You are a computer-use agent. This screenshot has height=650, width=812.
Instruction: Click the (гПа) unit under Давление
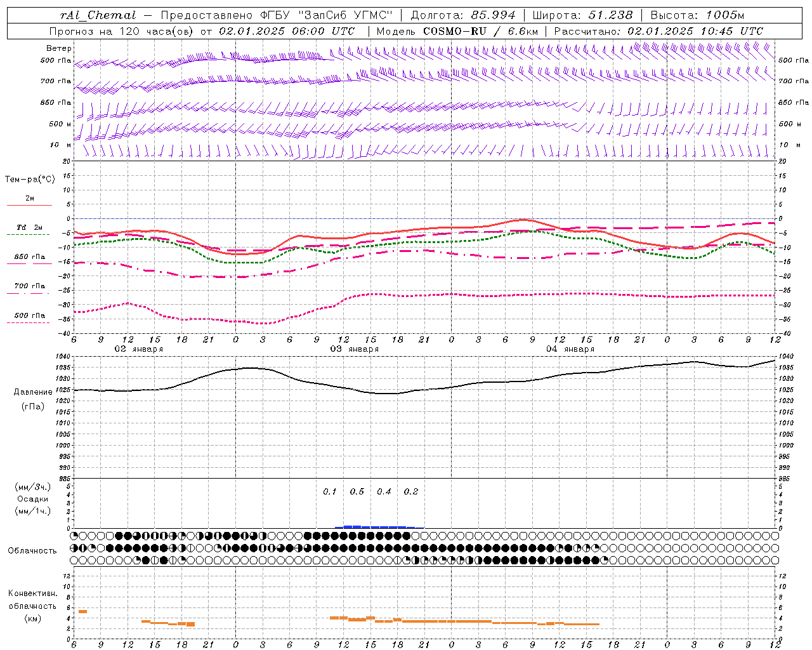click(32, 406)
